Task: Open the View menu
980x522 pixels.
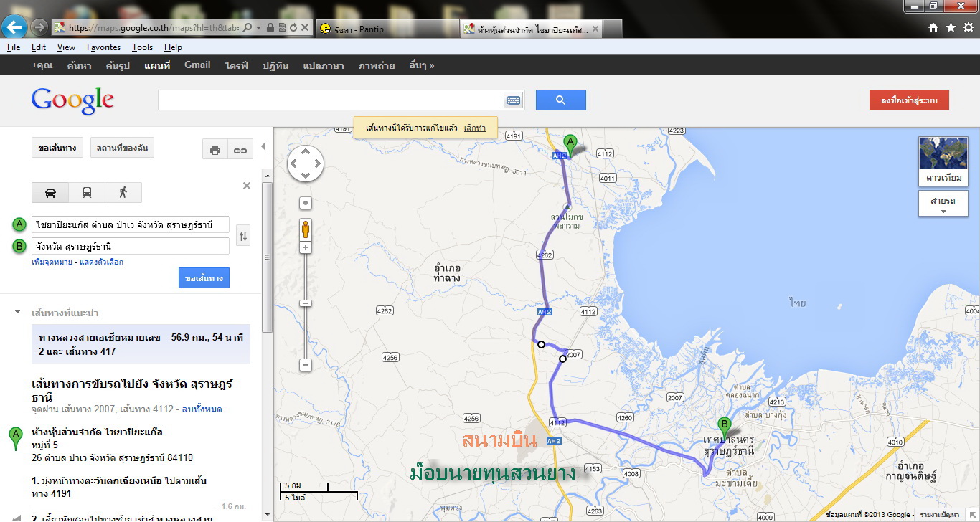Action: point(66,47)
